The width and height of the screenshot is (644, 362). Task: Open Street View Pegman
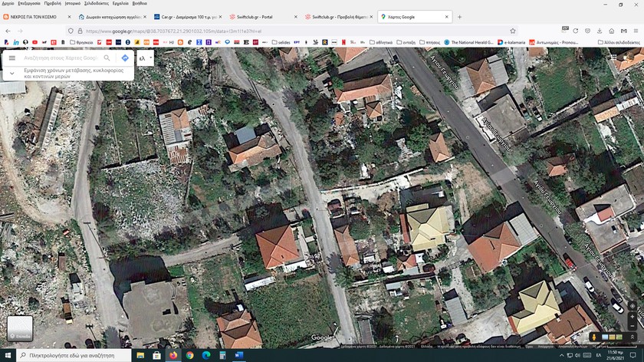(593, 337)
